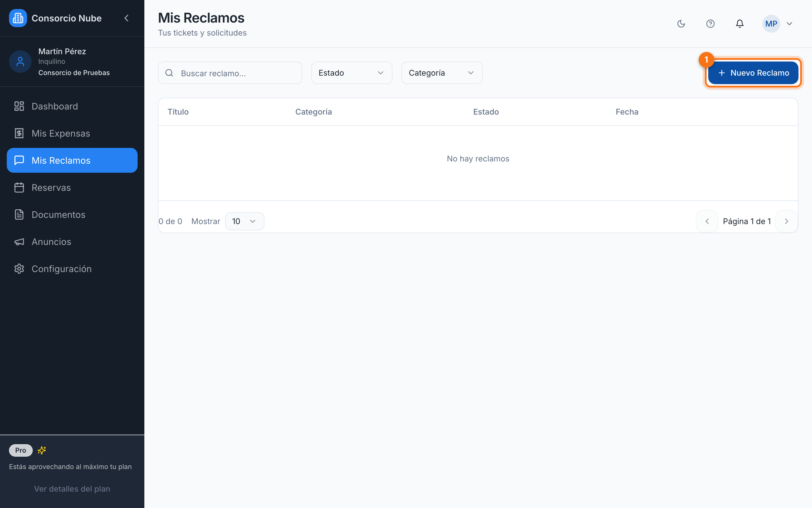Create a Nuevo Reclamo

[753, 73]
